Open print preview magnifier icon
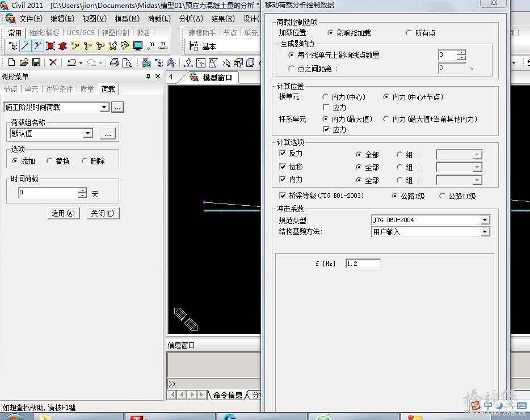Viewport: 530px width, 420px height. tap(127, 62)
